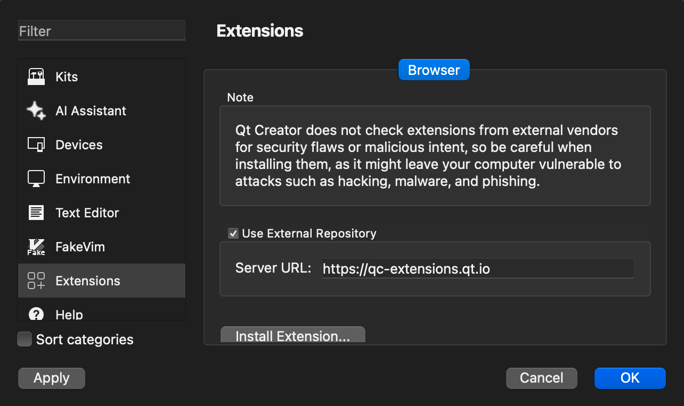Click the security note text box
The width and height of the screenshot is (684, 406).
tap(435, 156)
